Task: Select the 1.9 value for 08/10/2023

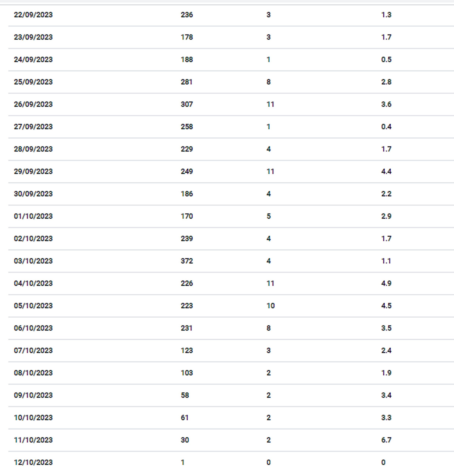Action: point(386,373)
